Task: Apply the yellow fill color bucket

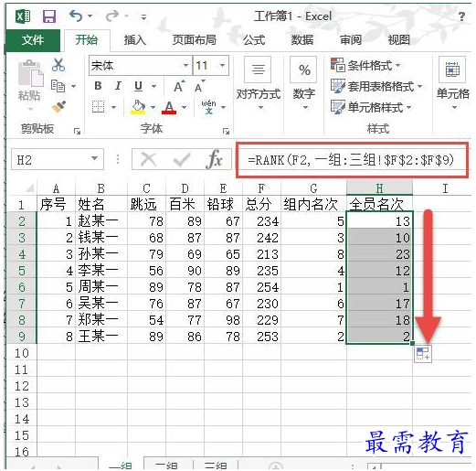Action: [x=138, y=107]
